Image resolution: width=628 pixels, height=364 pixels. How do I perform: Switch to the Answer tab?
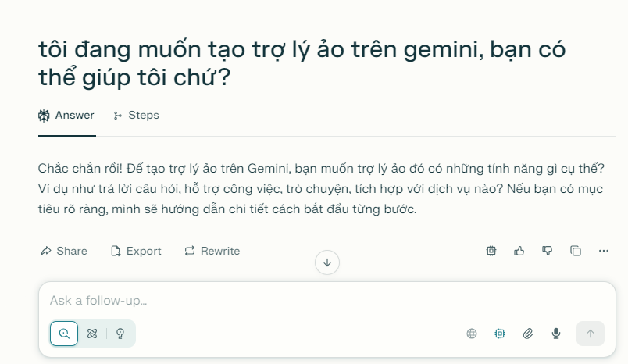66,116
